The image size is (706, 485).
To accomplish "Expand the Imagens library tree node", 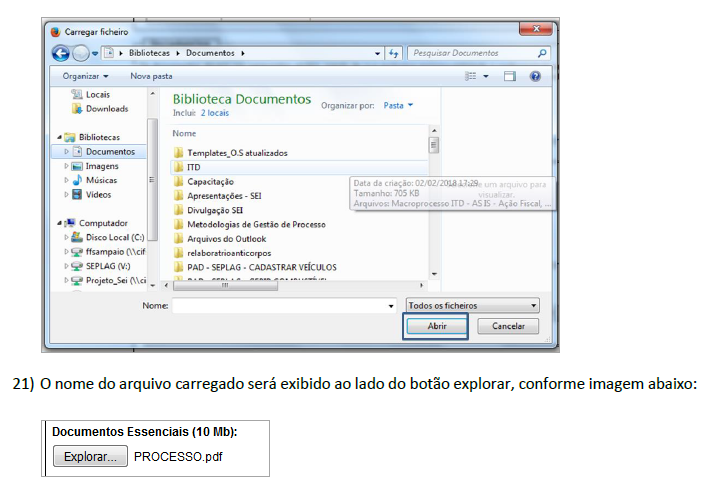I will click(67, 166).
